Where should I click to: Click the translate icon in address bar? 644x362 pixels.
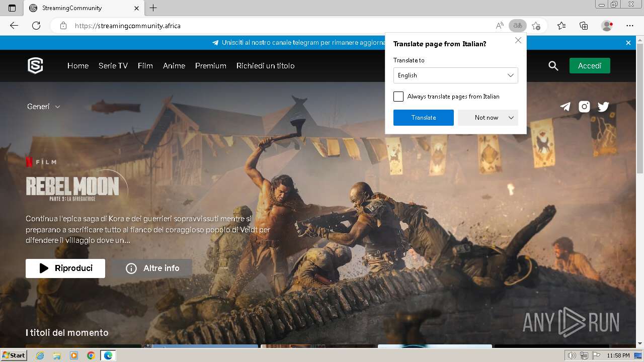[517, 26]
